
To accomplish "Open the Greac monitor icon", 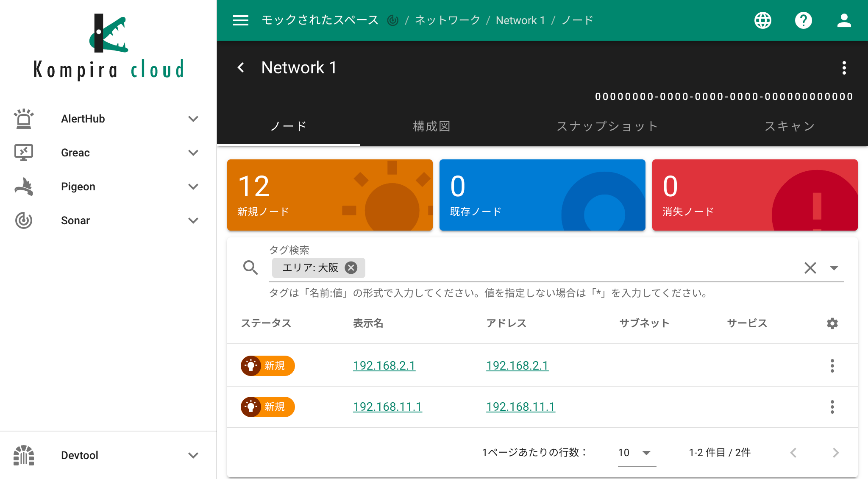I will tap(24, 153).
